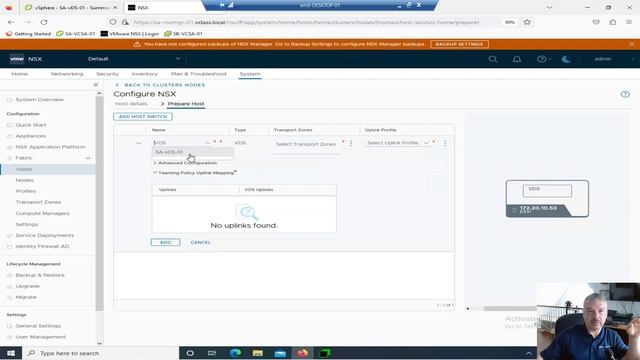Open uplink profile three-dot options menu
This screenshot has width=640, height=360.
coord(445,143)
